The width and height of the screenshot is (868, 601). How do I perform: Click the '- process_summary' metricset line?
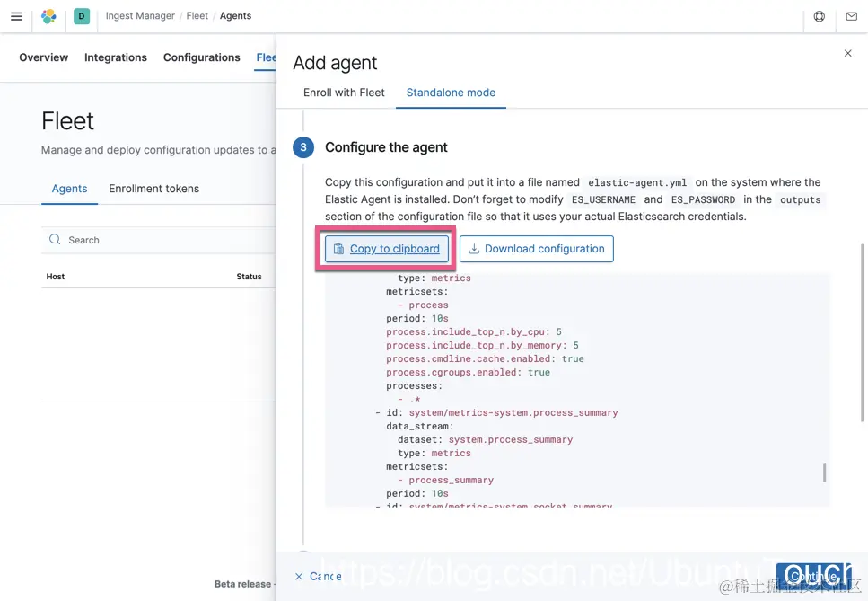pyautogui.click(x=445, y=481)
